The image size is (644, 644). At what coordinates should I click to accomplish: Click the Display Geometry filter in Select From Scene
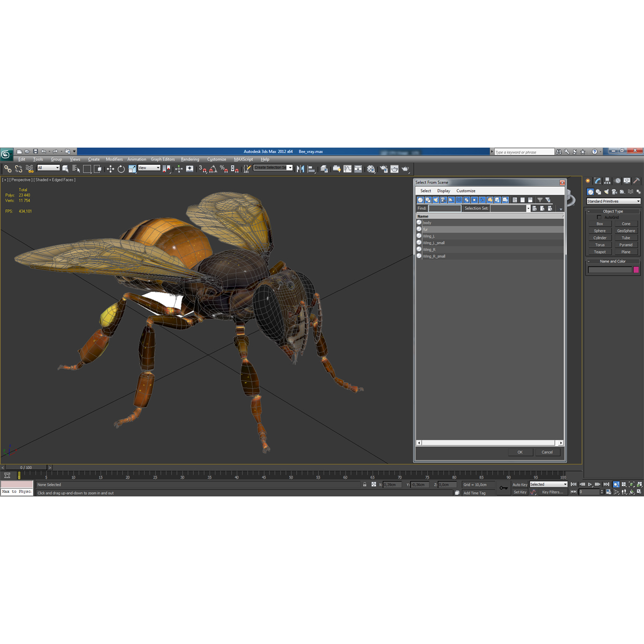(420, 200)
